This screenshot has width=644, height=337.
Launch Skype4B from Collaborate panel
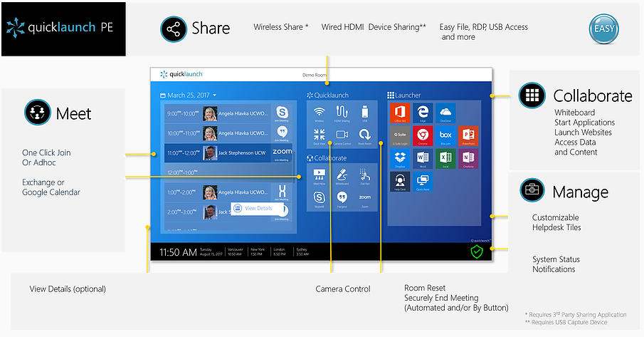319,199
